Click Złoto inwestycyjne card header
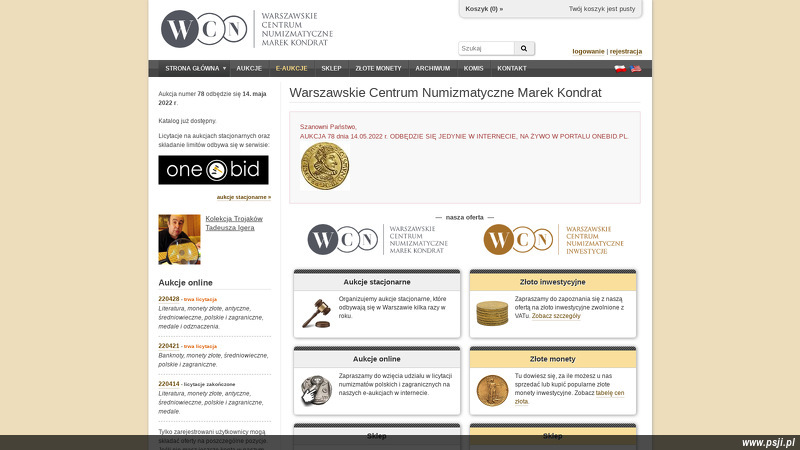The width and height of the screenshot is (800, 450). 553,282
